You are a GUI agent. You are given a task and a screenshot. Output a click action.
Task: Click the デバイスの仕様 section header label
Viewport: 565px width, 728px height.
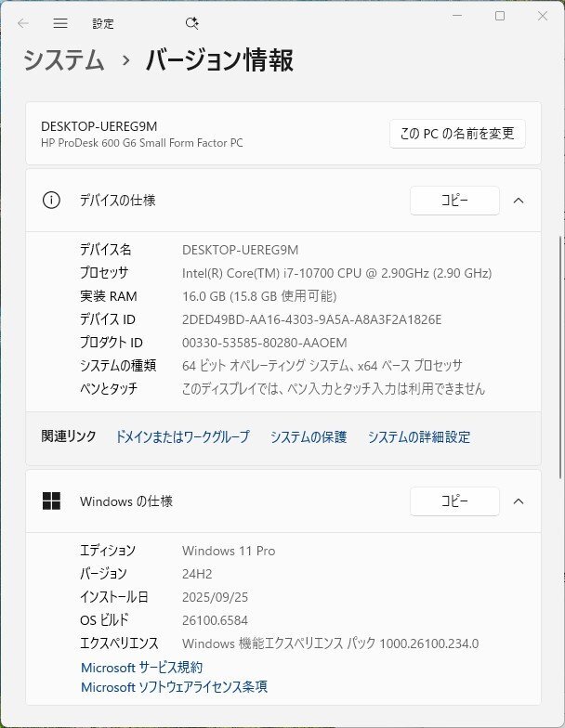pyautogui.click(x=117, y=201)
